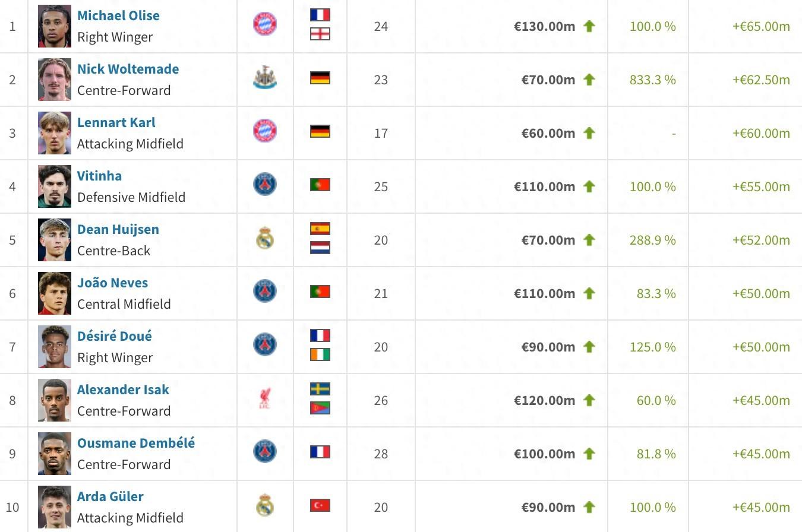This screenshot has height=532, width=802.
Task: Click the Swedish flag beside Alexander Isak
Action: 320,389
